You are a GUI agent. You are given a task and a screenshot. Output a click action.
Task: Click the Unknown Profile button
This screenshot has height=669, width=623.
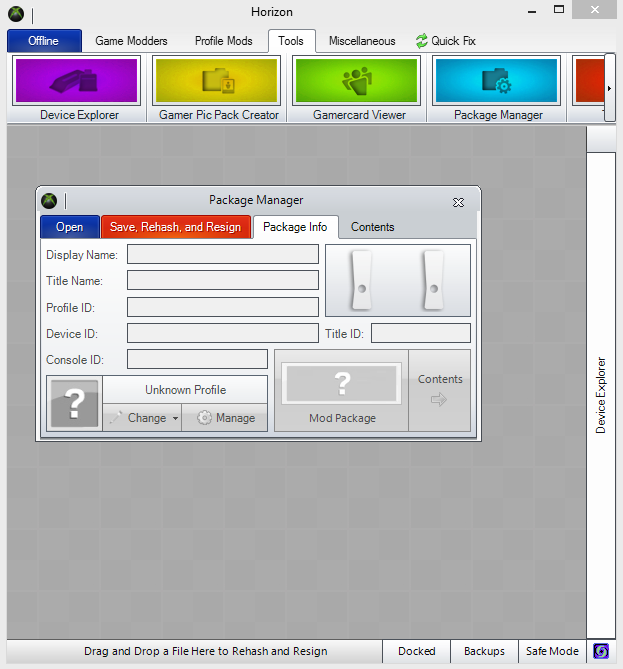tap(185, 390)
